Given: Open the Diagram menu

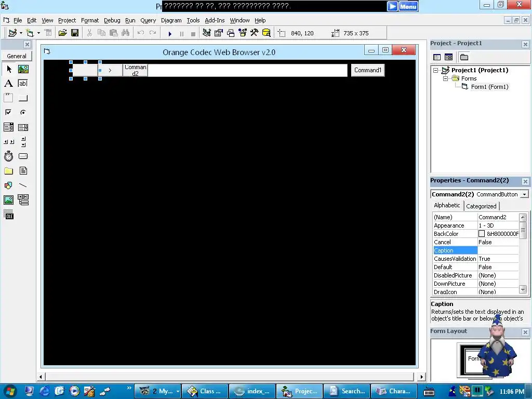Looking at the screenshot, I should (171, 20).
